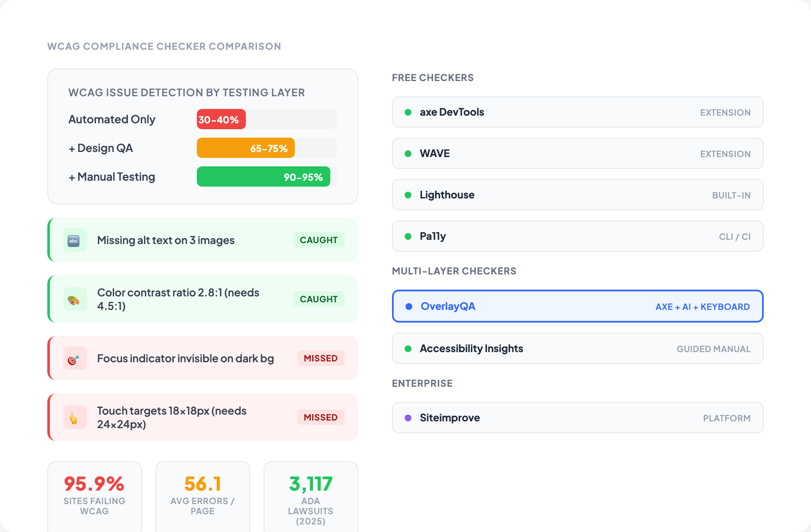811x532 pixels.
Task: Click the green dot next to Lighthouse
Action: coord(408,195)
